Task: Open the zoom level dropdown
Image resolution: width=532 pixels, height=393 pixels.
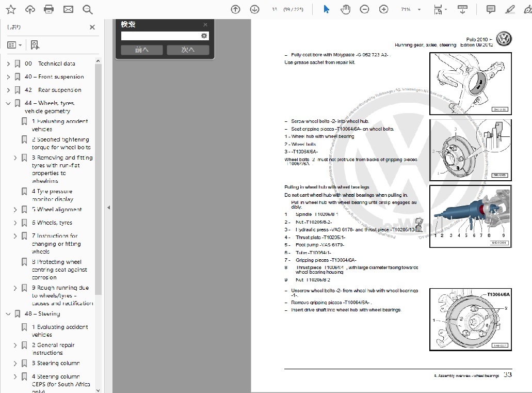Action: click(x=420, y=9)
